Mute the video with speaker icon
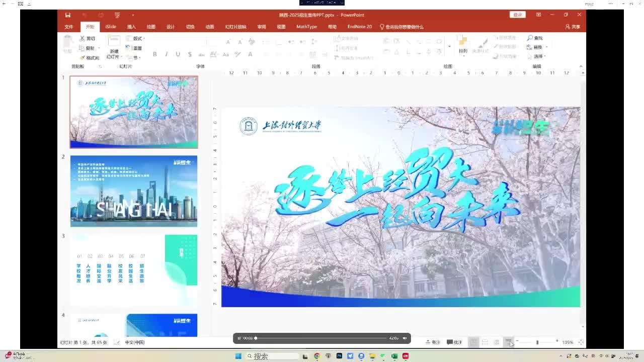 tap(405, 338)
